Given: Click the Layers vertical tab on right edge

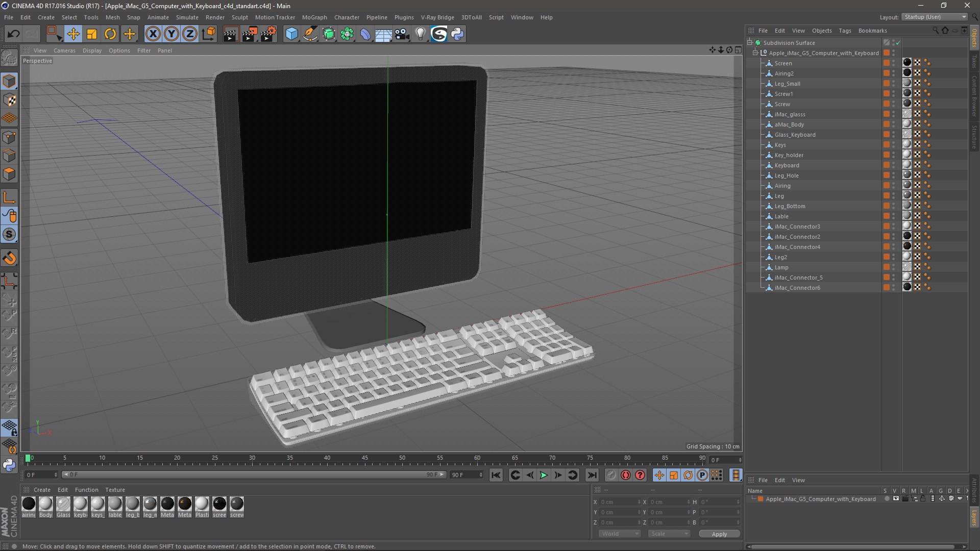Looking at the screenshot, I should (974, 518).
